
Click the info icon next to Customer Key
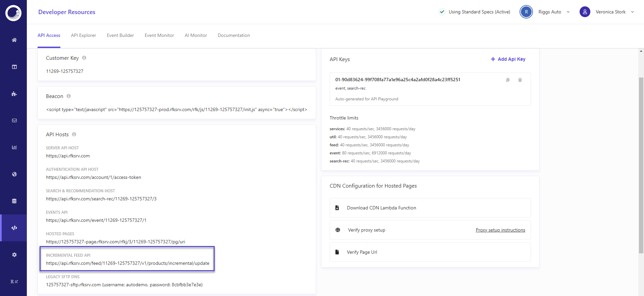tap(84, 58)
